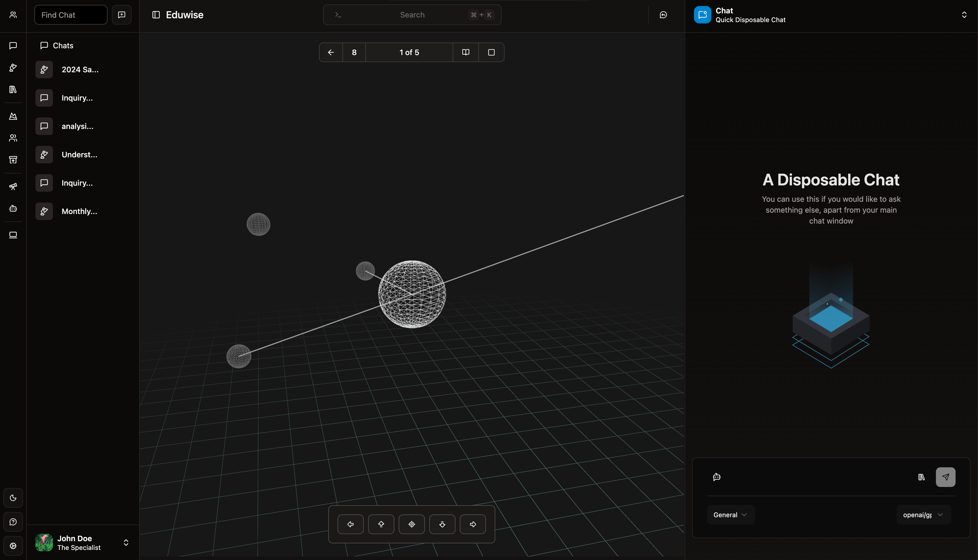Click the chat history icon in top bar

[x=663, y=15]
